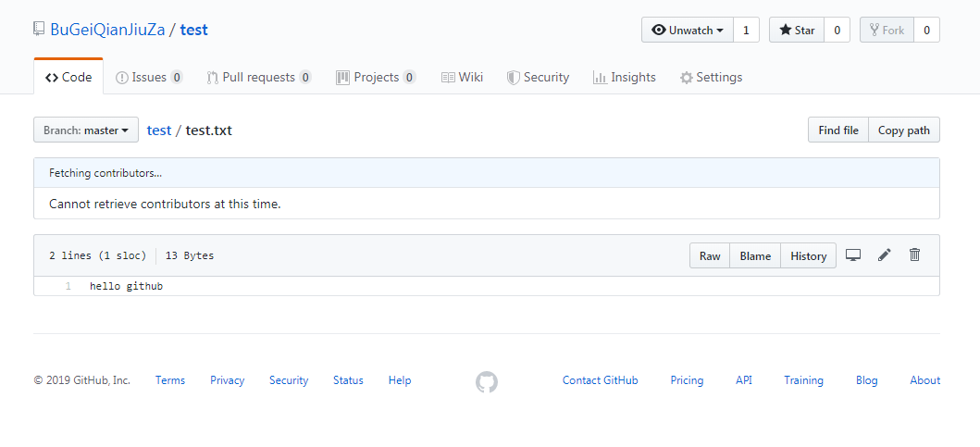Image resolution: width=980 pixels, height=447 pixels.
Task: Open the repository Security tab
Action: click(538, 77)
